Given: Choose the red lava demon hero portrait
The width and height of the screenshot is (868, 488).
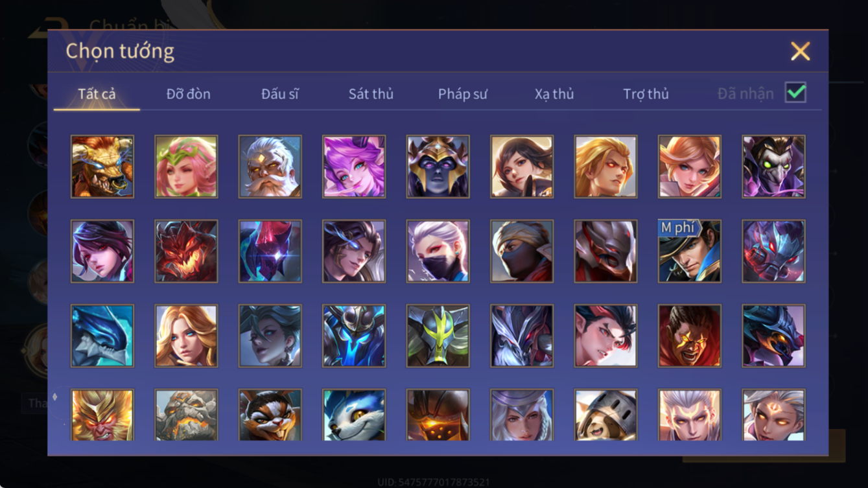Looking at the screenshot, I should 187,251.
